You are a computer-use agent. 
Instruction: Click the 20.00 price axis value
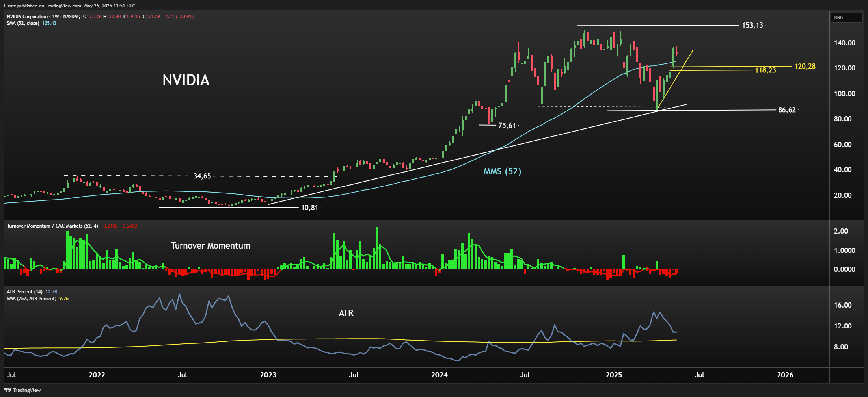(x=843, y=195)
